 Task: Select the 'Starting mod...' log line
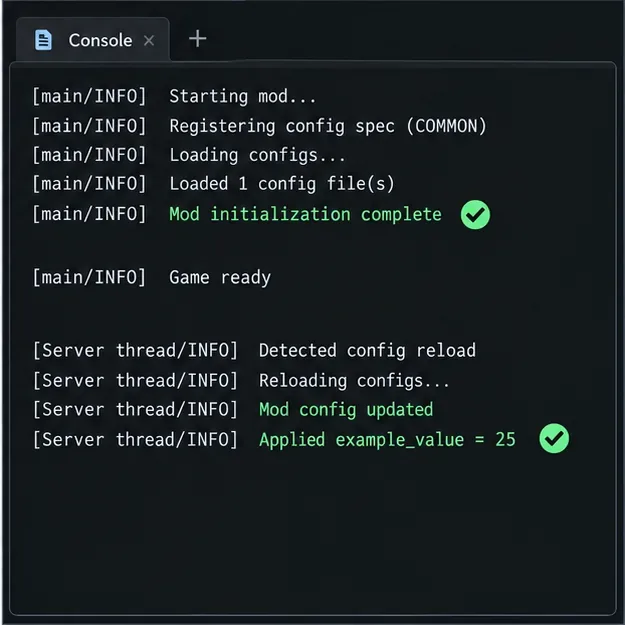[174, 96]
